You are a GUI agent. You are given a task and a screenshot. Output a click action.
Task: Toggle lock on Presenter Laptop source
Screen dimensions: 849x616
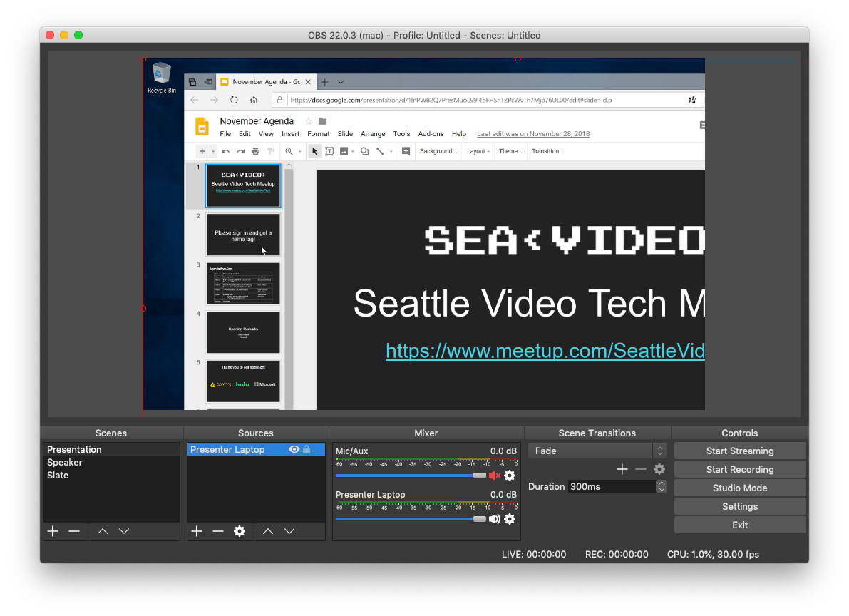(x=307, y=450)
